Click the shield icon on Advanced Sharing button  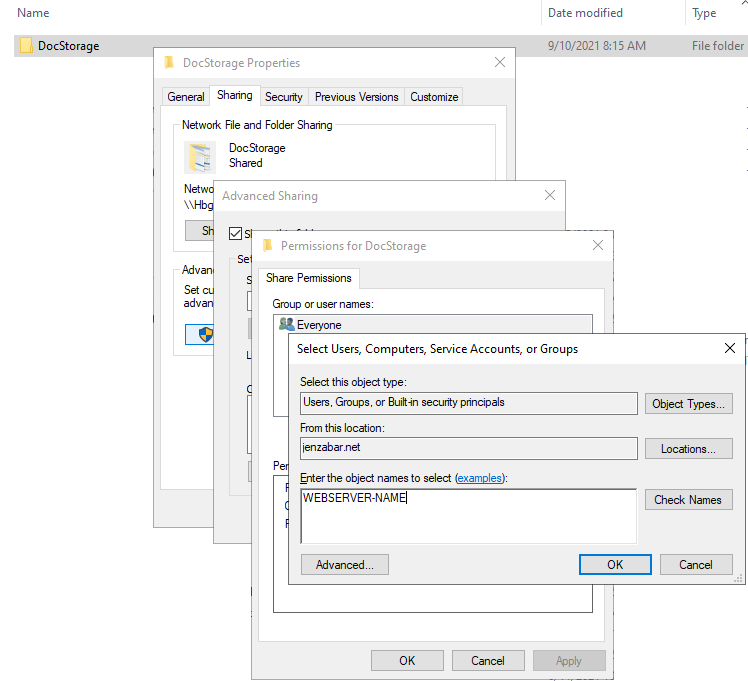[x=206, y=335]
